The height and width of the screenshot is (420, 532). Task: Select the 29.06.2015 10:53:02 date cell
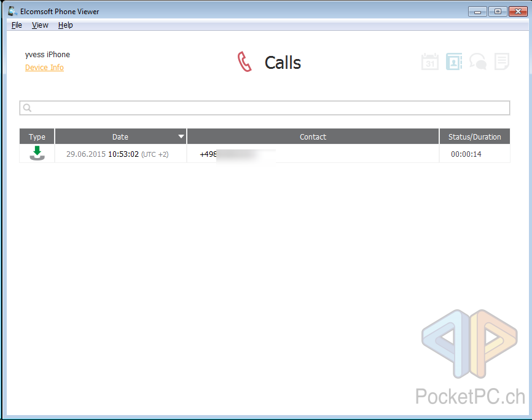(x=120, y=154)
